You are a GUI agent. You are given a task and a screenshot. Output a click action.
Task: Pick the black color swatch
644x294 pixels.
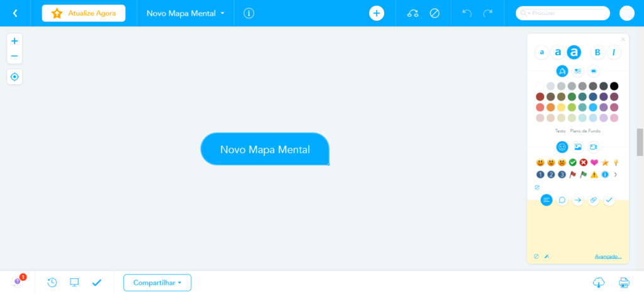tap(614, 86)
